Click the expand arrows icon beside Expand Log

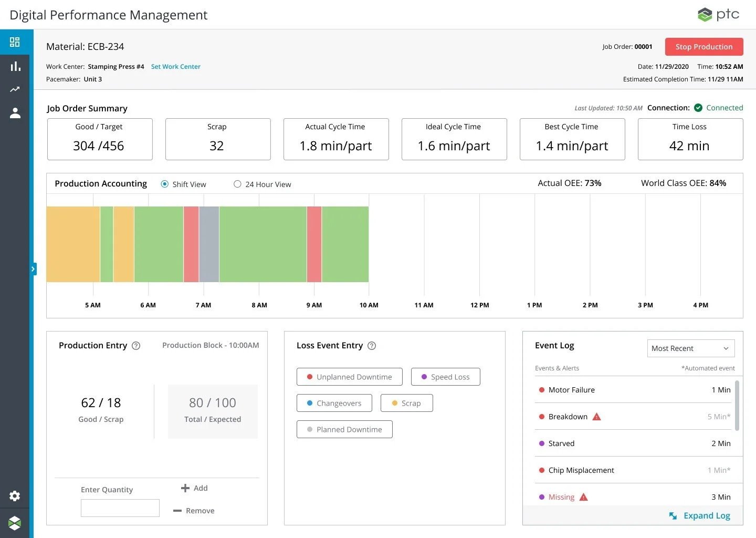click(673, 516)
